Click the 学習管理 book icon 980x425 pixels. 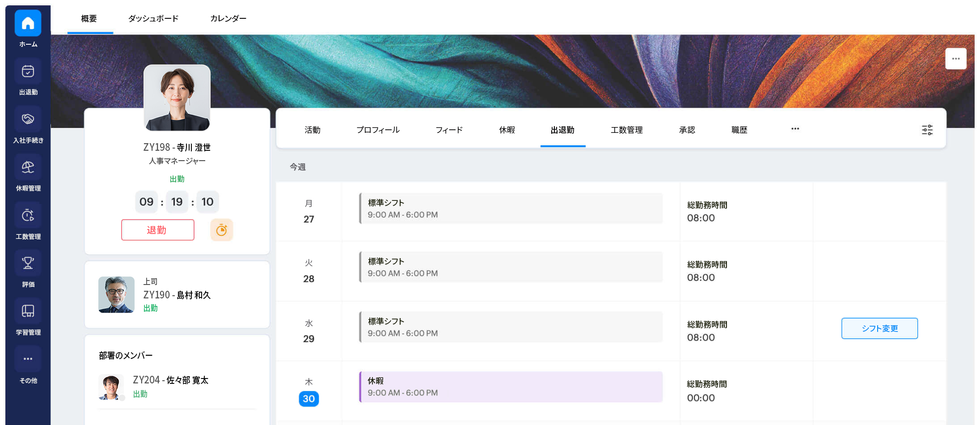tap(28, 310)
